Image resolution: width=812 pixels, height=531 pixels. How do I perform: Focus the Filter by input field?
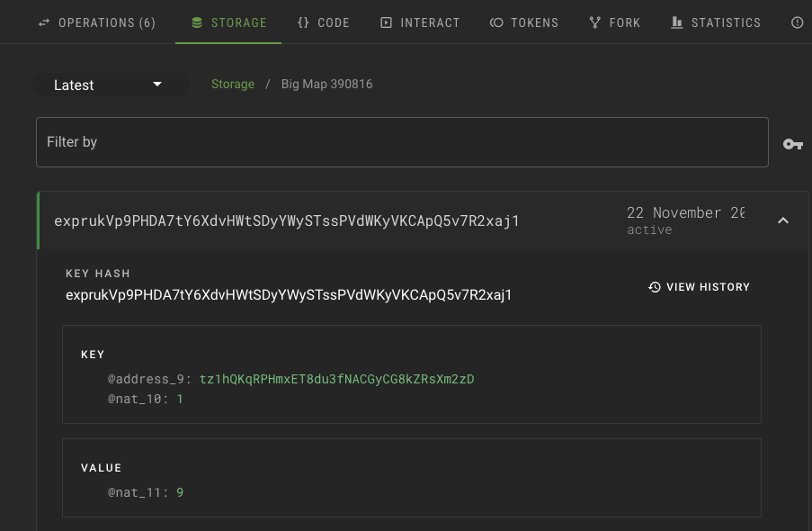(x=402, y=142)
